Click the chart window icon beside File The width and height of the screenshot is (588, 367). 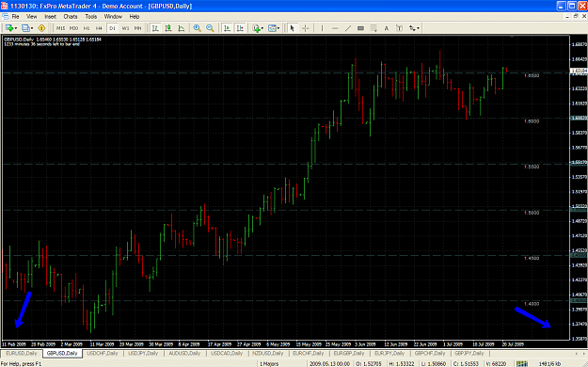(x=6, y=17)
